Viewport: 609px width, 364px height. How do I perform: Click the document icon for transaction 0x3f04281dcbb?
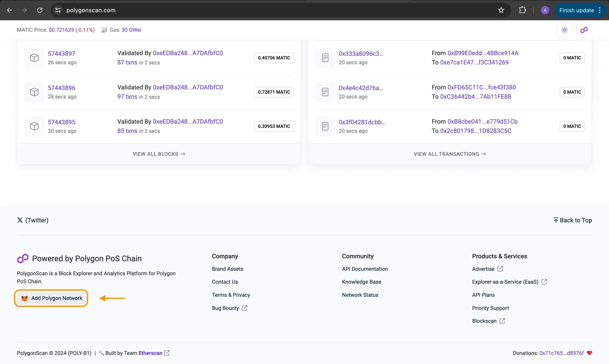[325, 126]
